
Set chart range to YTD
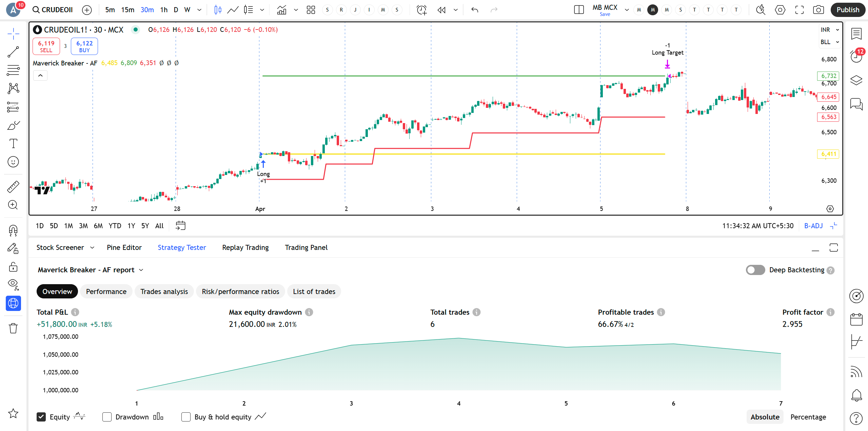(x=115, y=226)
